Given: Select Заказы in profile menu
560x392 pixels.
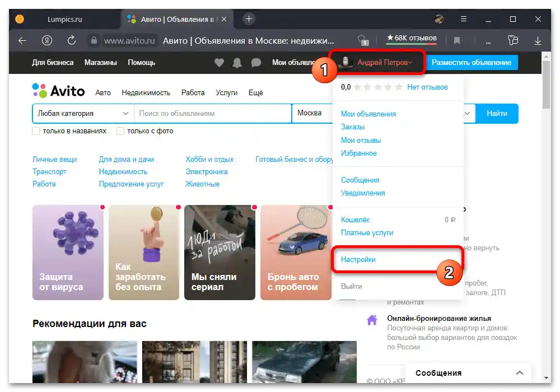Looking at the screenshot, I should [x=352, y=127].
